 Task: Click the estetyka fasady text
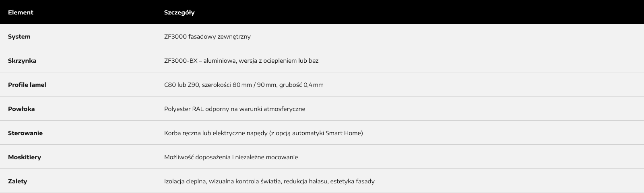pos(352,181)
